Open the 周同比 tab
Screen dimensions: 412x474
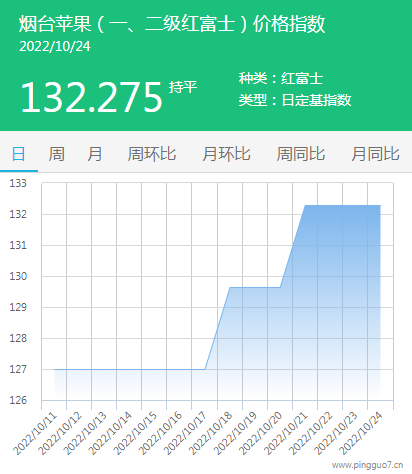[x=301, y=154]
